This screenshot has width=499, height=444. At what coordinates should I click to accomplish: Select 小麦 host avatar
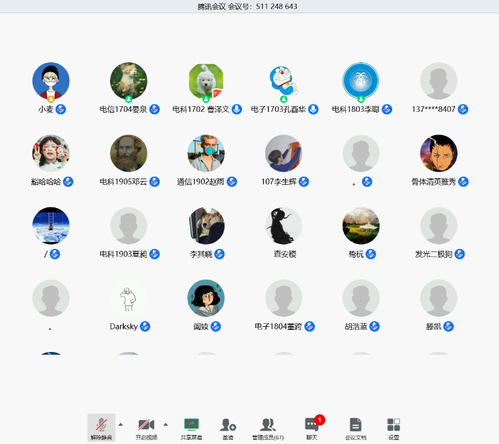pos(51,81)
